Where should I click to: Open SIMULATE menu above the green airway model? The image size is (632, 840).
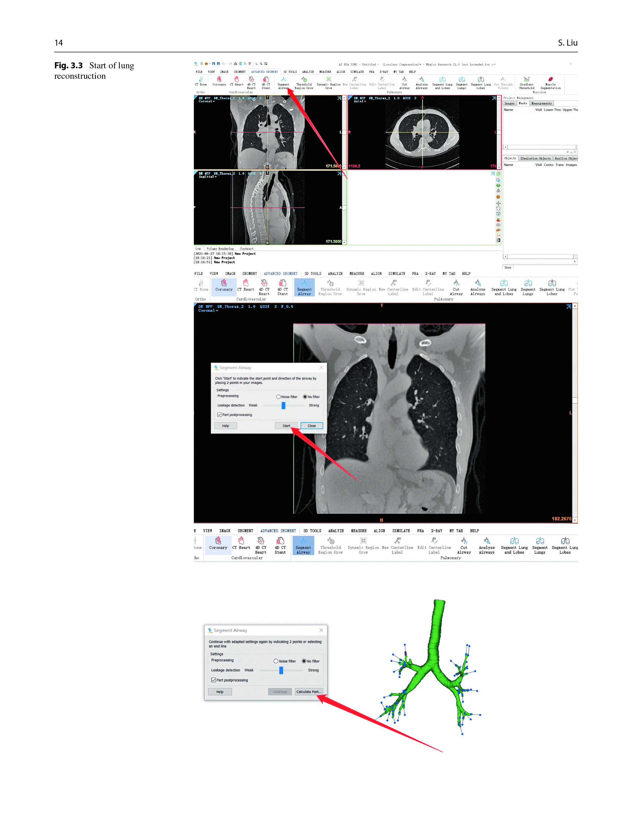(401, 531)
